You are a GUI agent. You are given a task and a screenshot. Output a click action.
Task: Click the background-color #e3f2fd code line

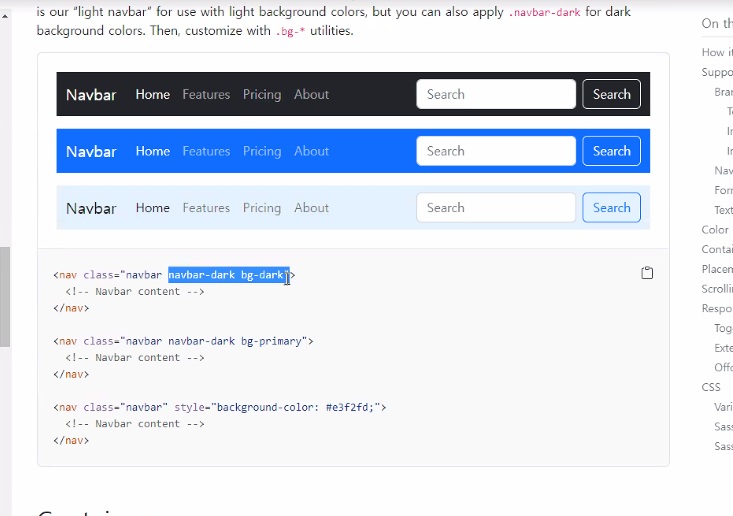220,407
